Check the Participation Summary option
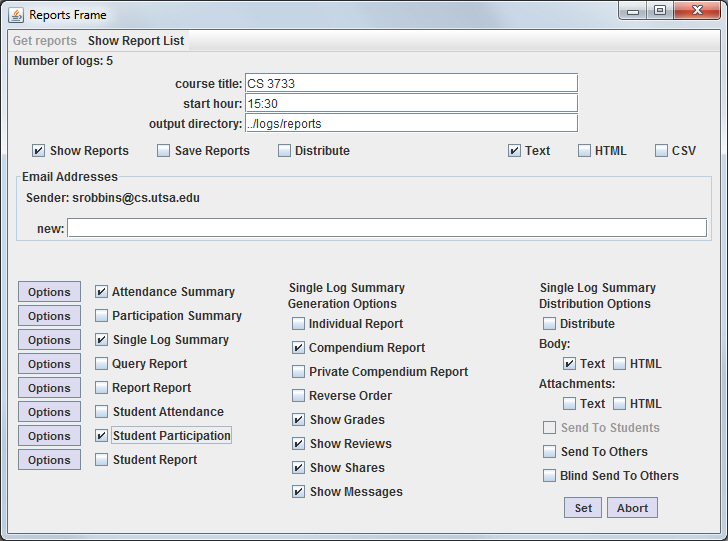Screen dimensions: 728x541 coord(102,316)
